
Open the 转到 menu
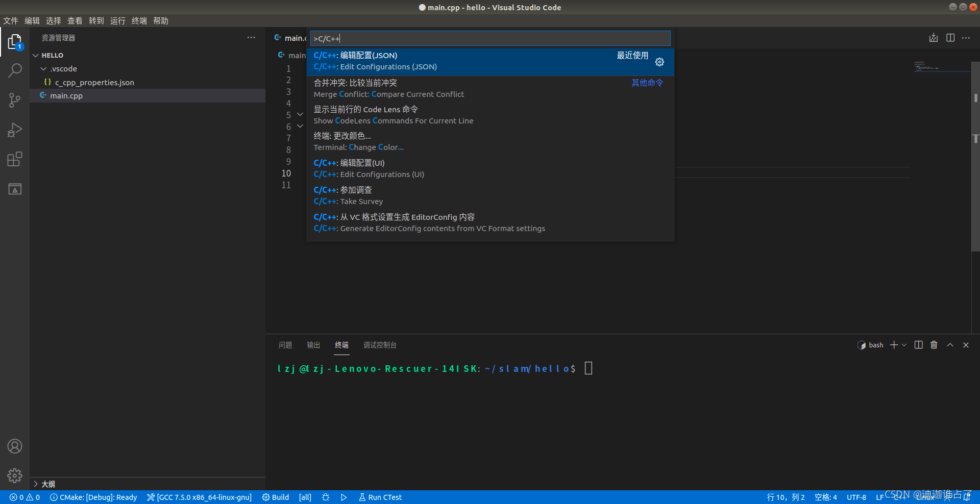(x=96, y=20)
